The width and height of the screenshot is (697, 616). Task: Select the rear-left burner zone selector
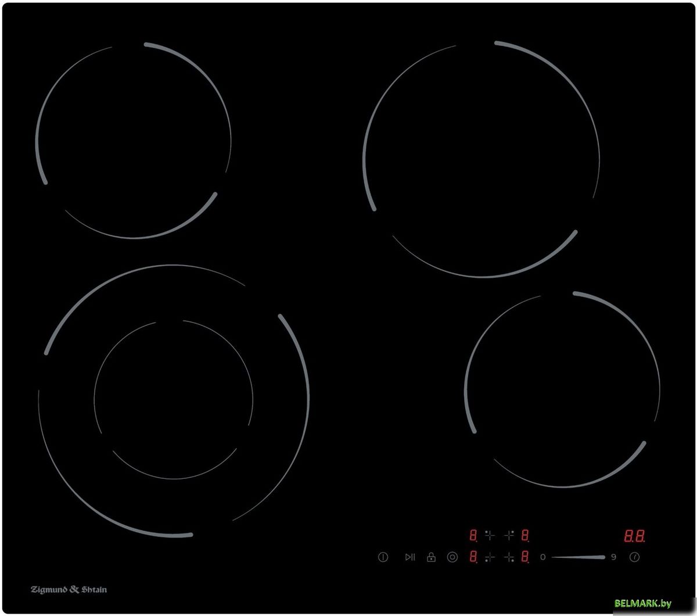pyautogui.click(x=490, y=535)
